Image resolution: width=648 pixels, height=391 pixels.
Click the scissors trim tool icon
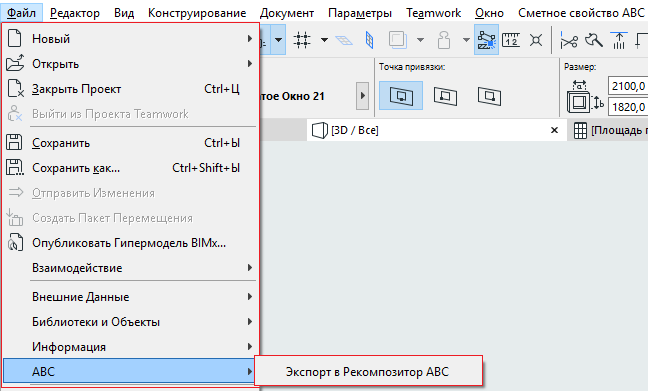(x=569, y=41)
